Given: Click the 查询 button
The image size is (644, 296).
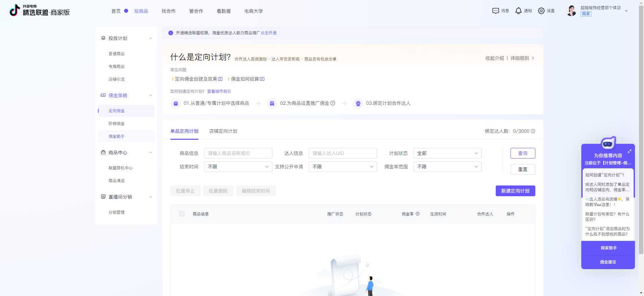Looking at the screenshot, I should pyautogui.click(x=523, y=153).
